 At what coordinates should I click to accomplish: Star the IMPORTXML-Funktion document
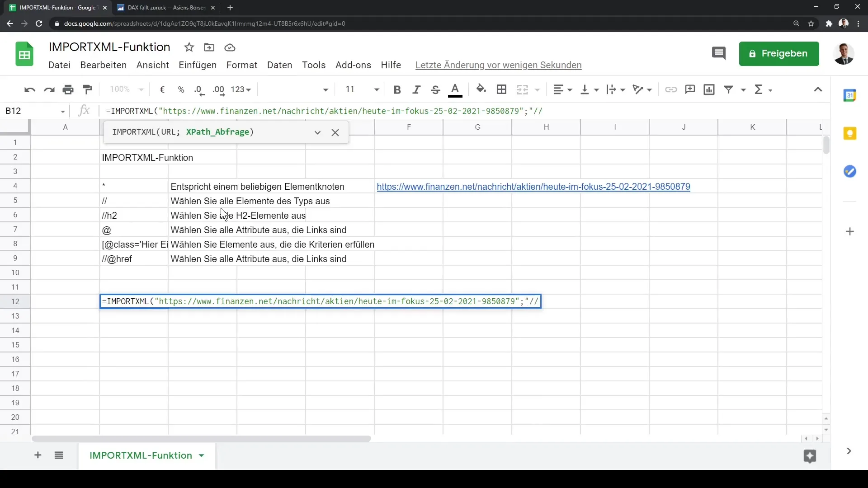189,47
